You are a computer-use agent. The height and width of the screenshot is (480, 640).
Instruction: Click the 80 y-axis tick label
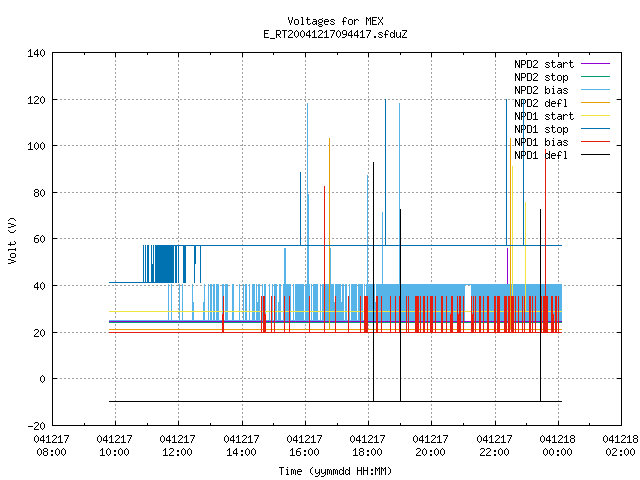pyautogui.click(x=39, y=193)
